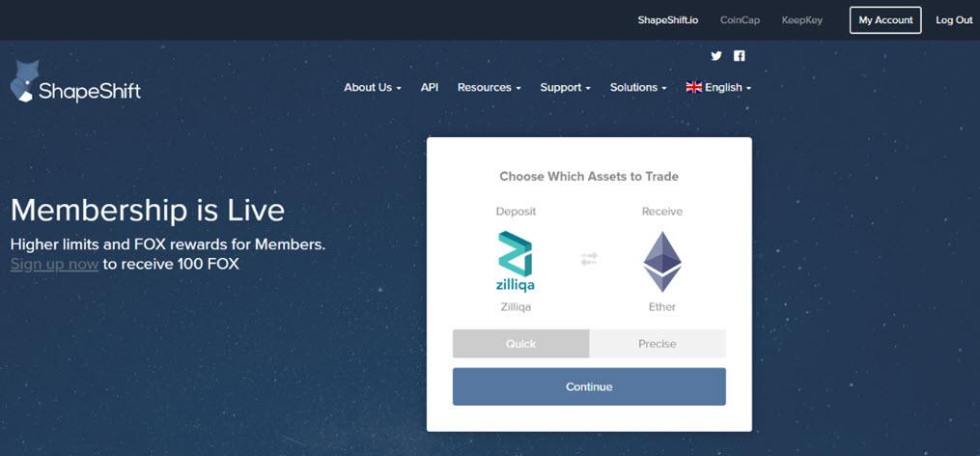Click the UK flag language icon

[694, 87]
